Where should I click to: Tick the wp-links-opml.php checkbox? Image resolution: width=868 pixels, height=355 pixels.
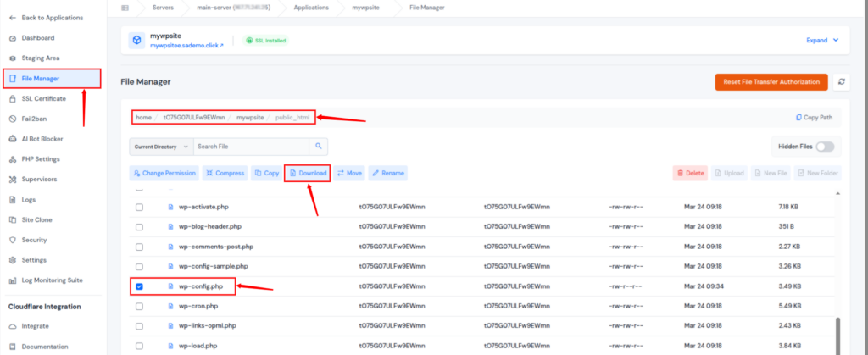pyautogui.click(x=140, y=325)
